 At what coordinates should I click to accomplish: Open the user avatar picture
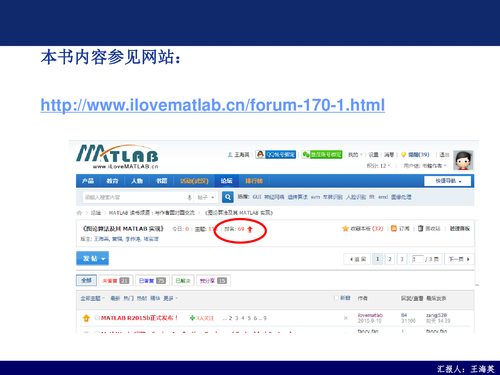tap(463, 161)
